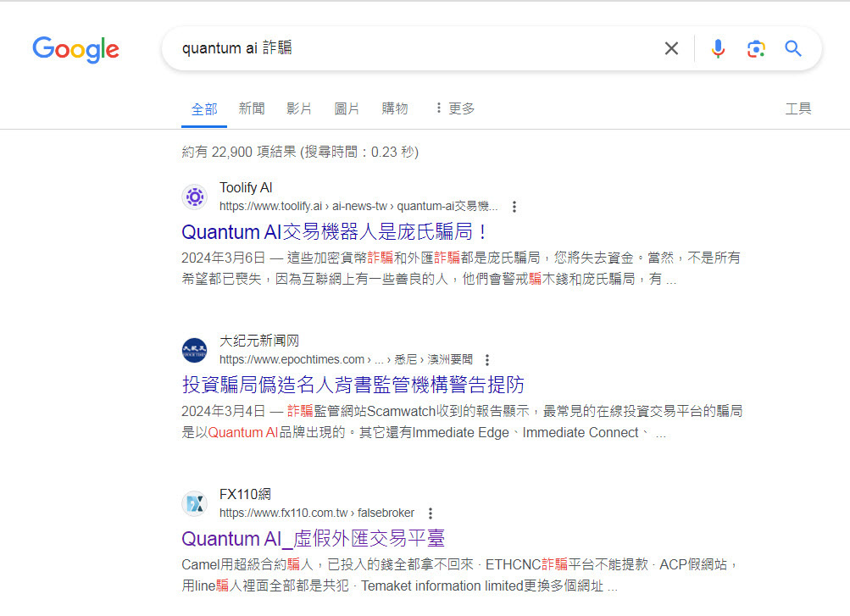Click the '2024年3月4日' snippet date
The height and width of the screenshot is (616, 850).
click(224, 411)
